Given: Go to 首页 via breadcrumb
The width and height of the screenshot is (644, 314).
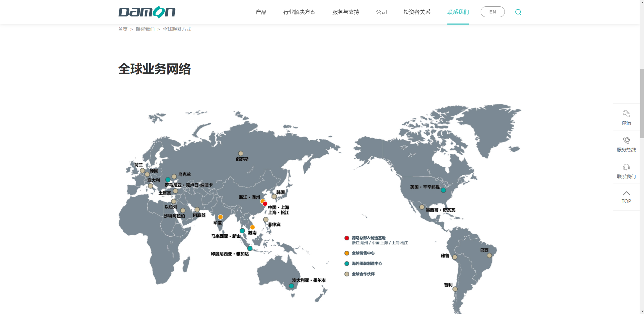Looking at the screenshot, I should point(123,29).
